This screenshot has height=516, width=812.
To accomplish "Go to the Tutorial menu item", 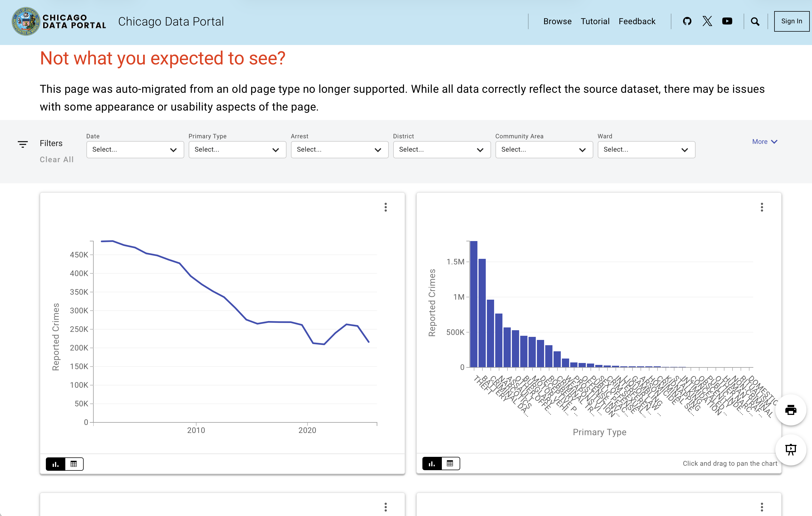I will [595, 21].
